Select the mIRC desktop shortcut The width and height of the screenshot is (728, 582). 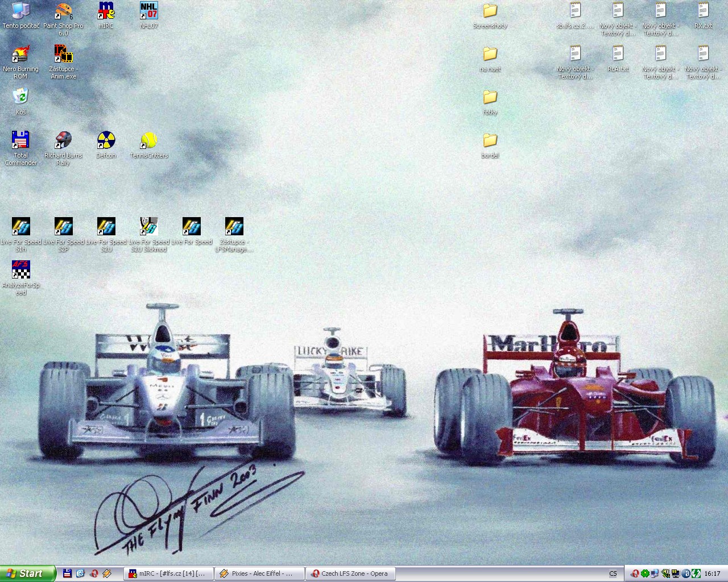[106, 15]
